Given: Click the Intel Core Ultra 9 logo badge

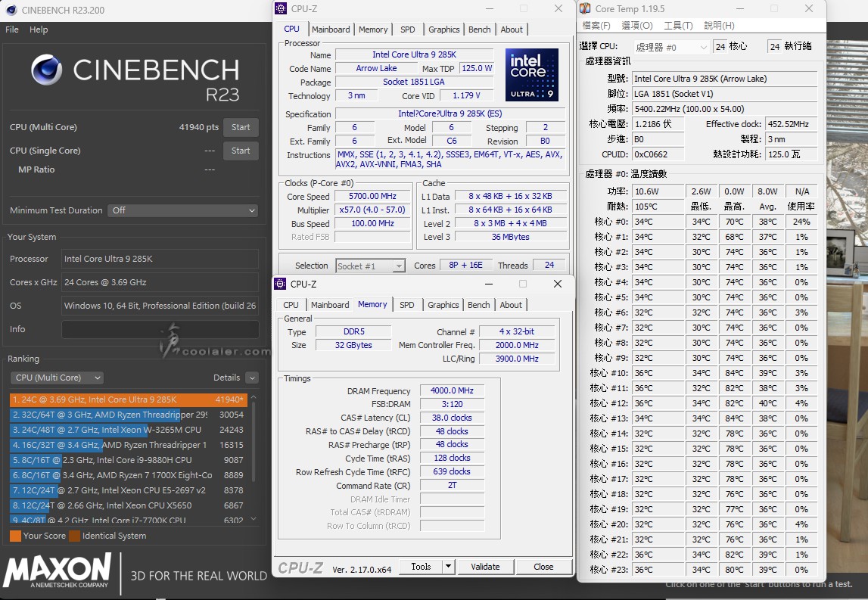Looking at the screenshot, I should 531,75.
